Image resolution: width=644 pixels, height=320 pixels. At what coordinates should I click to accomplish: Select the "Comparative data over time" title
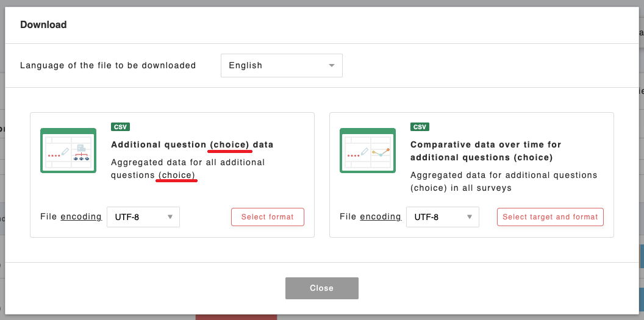pos(485,151)
